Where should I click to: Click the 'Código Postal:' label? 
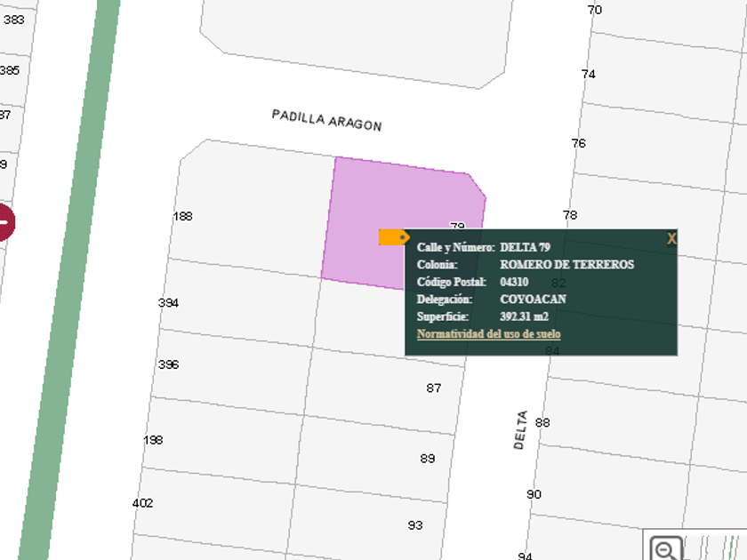click(x=451, y=282)
